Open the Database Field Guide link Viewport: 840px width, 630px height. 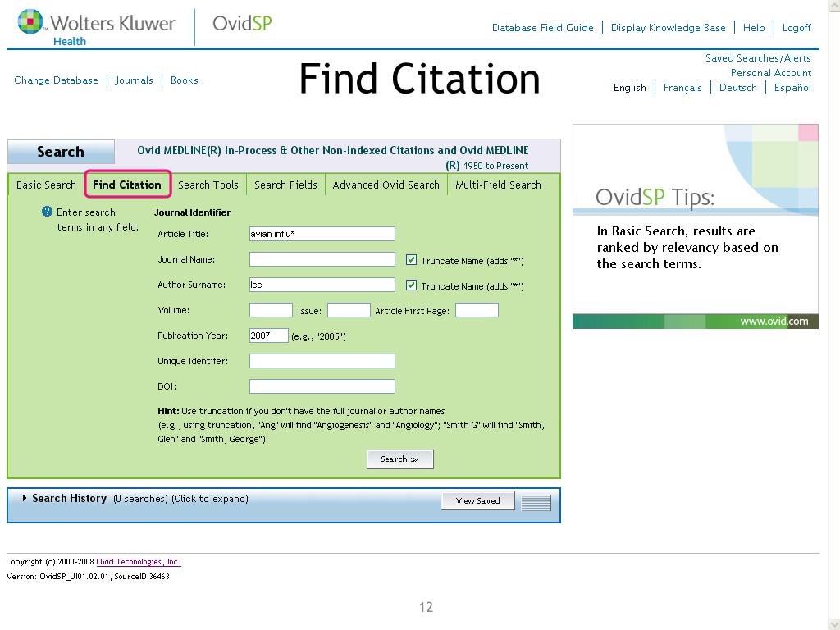tap(543, 27)
